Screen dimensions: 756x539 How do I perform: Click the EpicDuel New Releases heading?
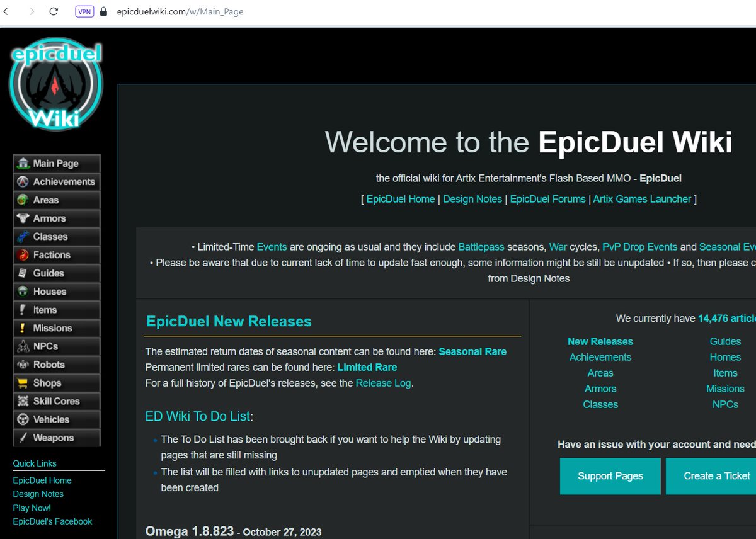(x=229, y=321)
